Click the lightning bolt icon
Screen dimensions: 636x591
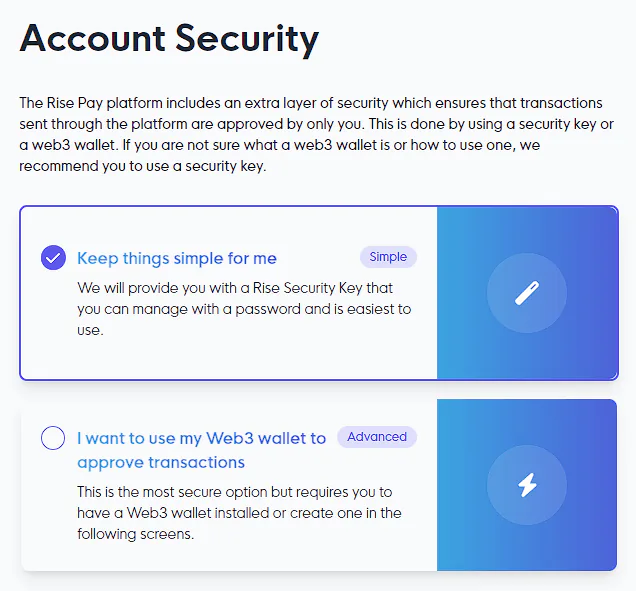(527, 485)
